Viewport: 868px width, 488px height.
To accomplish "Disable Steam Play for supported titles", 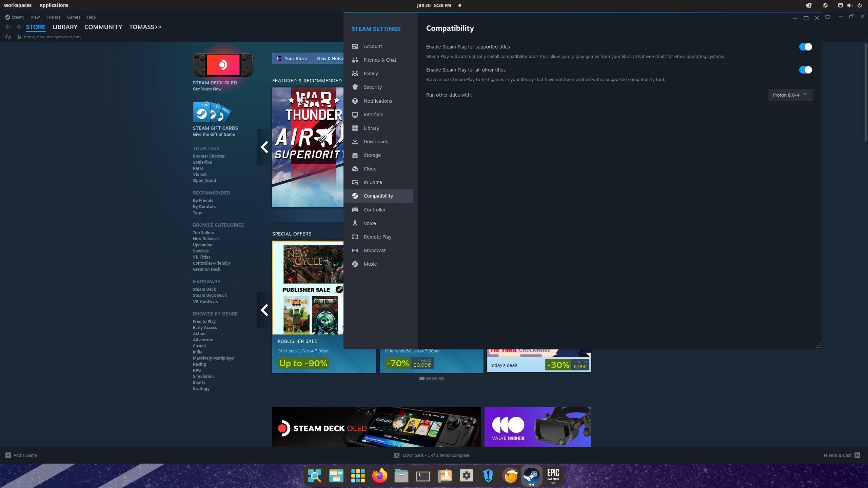I will point(805,47).
